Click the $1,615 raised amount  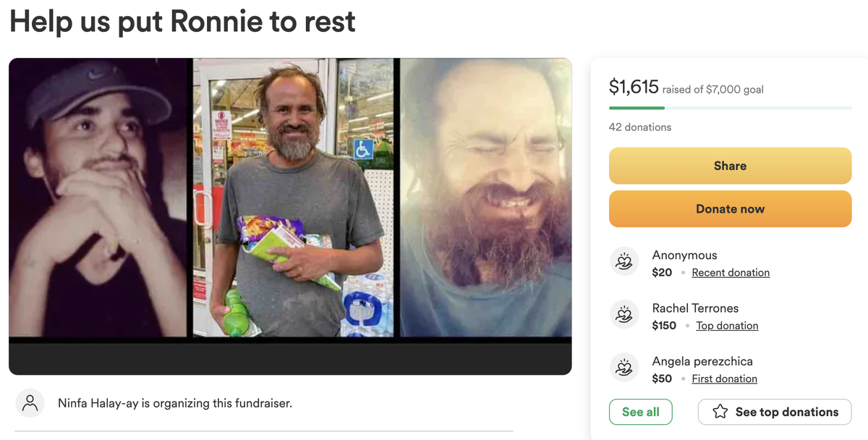click(x=634, y=88)
